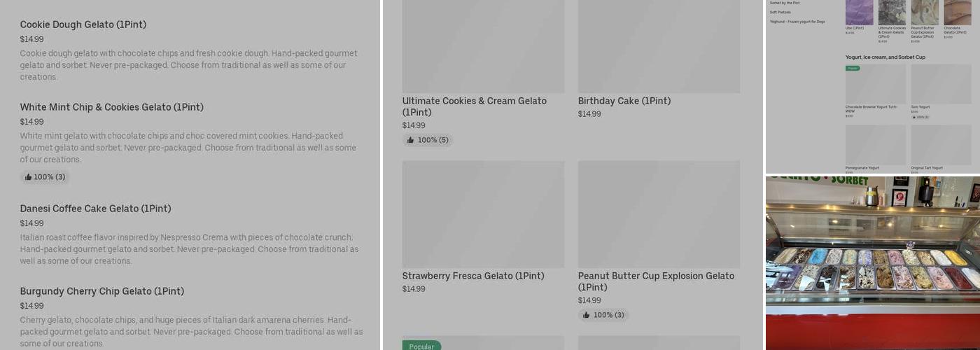Click thumbs-up icon under White Mint Chip gelato
This screenshot has height=350, width=980.
[x=28, y=177]
